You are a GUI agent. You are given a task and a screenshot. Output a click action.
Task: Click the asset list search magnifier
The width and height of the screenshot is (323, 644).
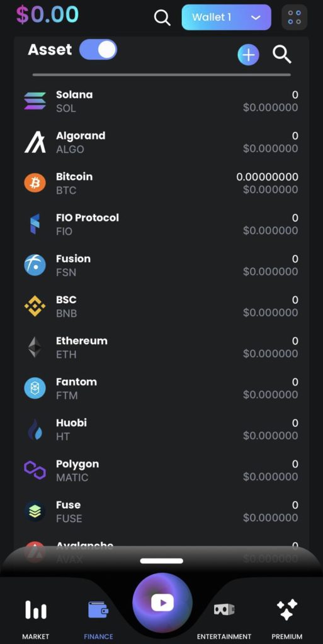282,54
